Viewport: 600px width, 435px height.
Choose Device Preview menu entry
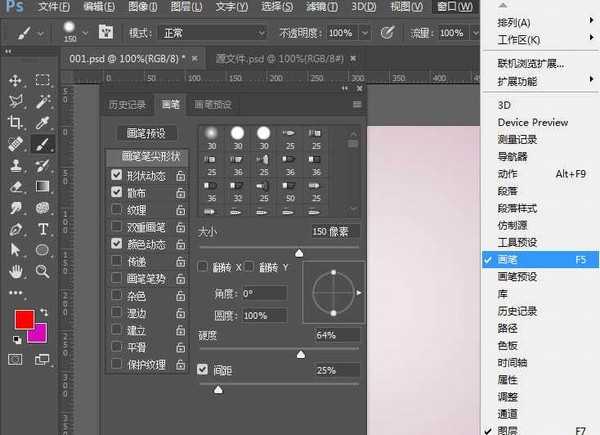coord(533,122)
